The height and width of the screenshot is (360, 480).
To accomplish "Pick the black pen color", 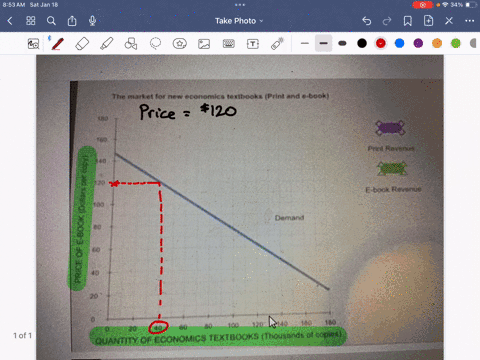I will pyautogui.click(x=362, y=43).
